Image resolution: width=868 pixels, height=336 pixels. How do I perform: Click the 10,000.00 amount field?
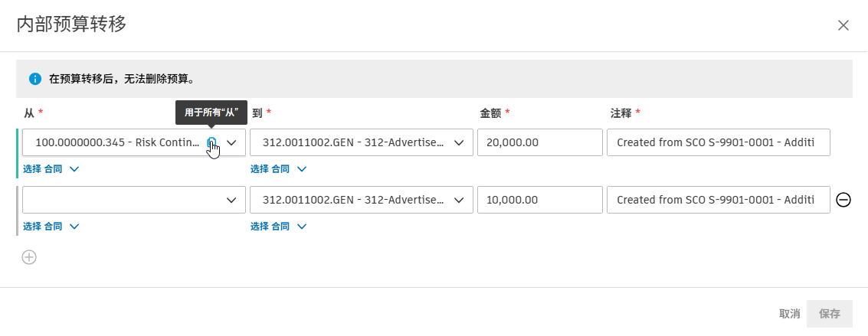[x=539, y=200]
